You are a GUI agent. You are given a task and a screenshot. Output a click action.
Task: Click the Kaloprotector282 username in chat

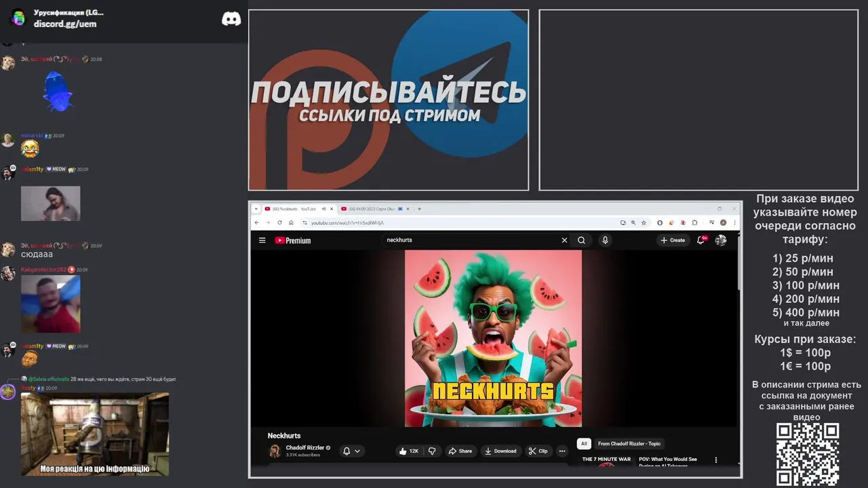click(x=43, y=270)
